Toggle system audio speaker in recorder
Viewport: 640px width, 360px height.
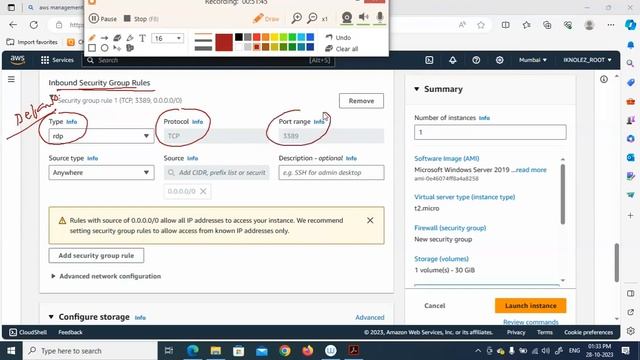click(x=363, y=17)
